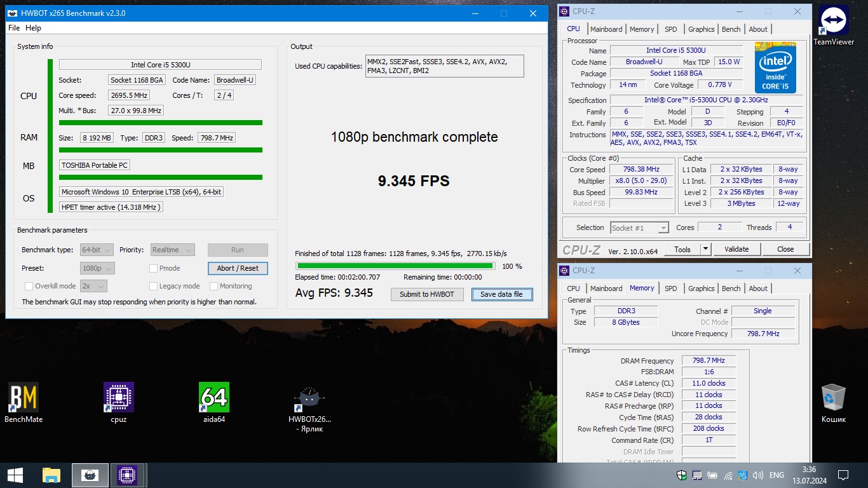Open Graphics tab in upper CPU-Z window

pyautogui.click(x=702, y=29)
